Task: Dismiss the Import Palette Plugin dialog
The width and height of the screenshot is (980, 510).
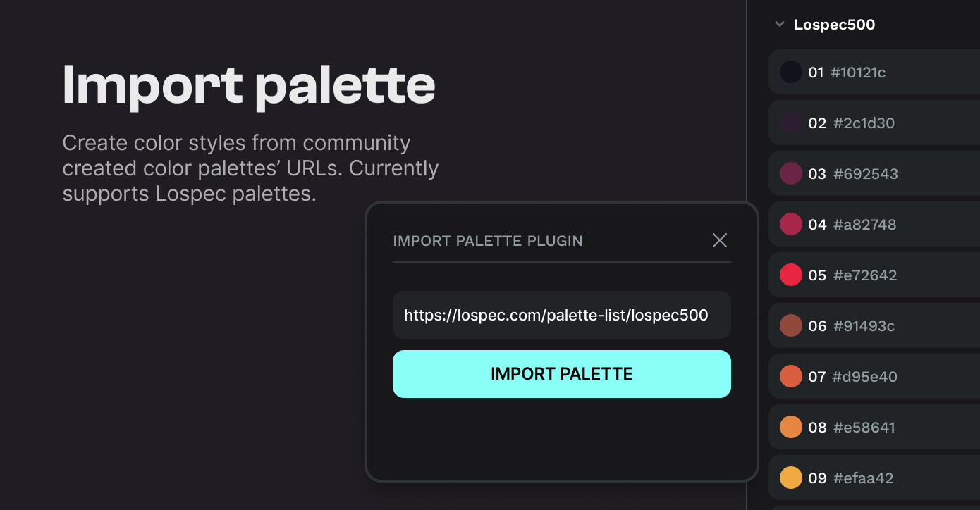Action: [719, 240]
